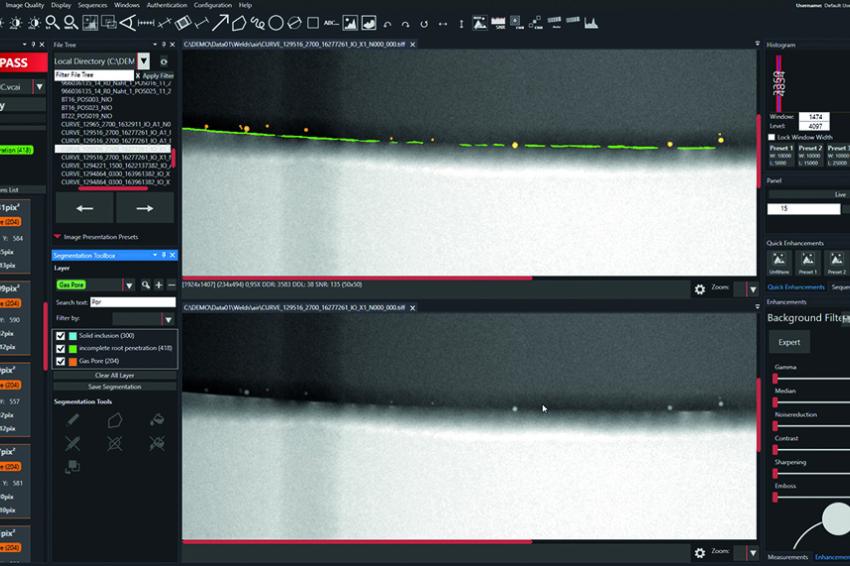The width and height of the screenshot is (850, 566).
Task: Select the segmentation fill bucket tool
Action: 157,420
